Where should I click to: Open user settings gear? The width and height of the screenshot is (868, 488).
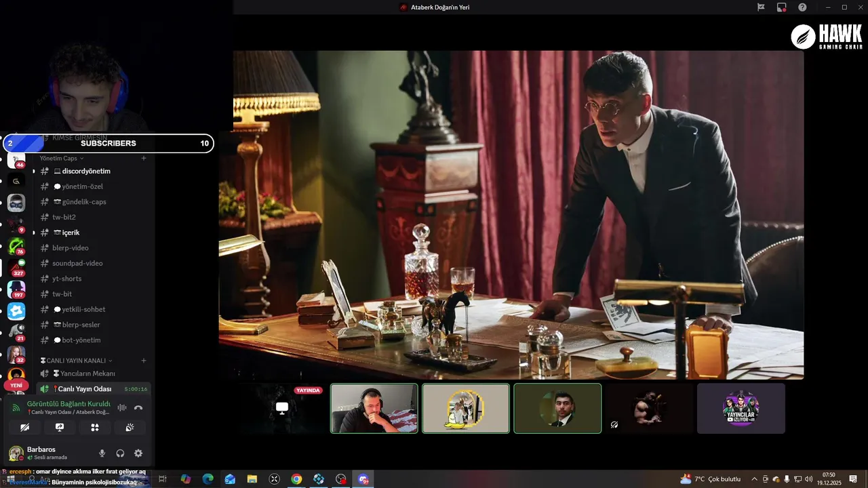[138, 453]
